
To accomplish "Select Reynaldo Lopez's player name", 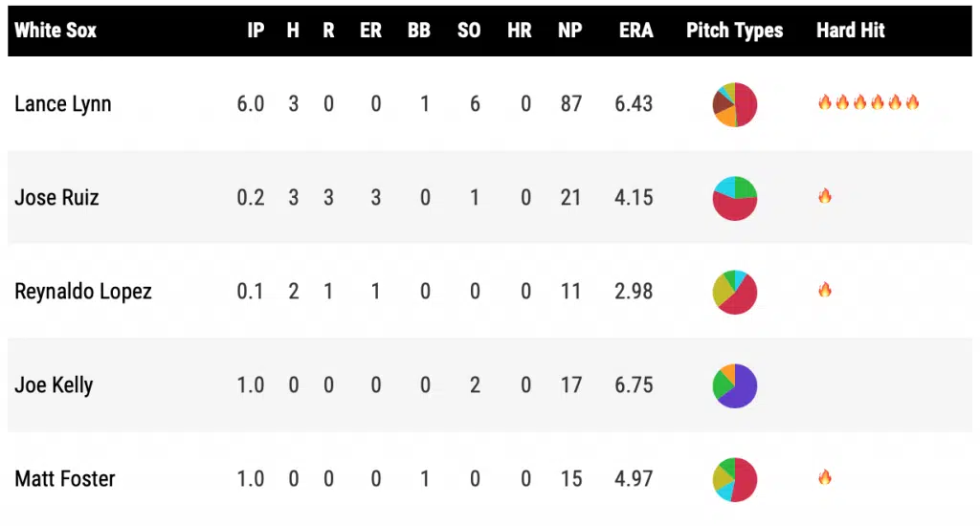I will (82, 292).
